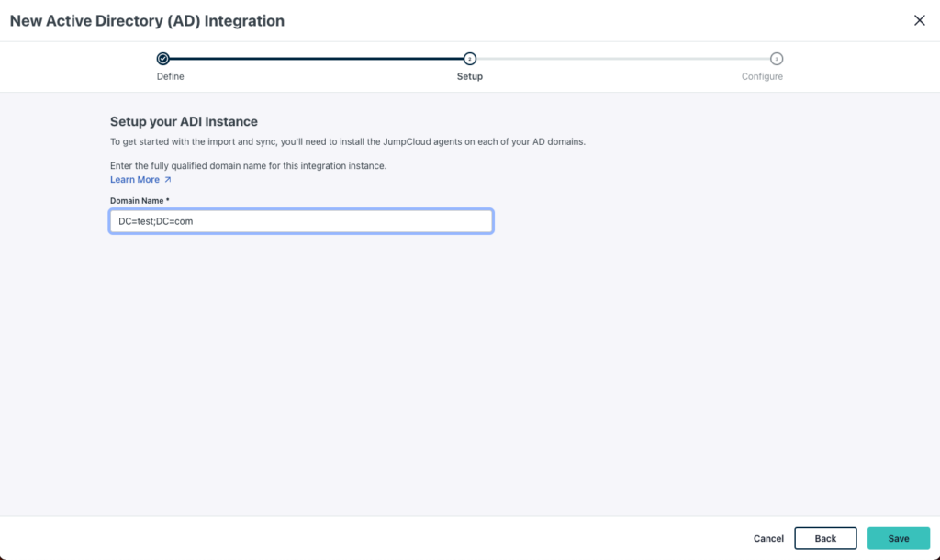This screenshot has width=940, height=560.
Task: Click the dialog title 'New Active Directory (AD) Integration'
Action: tap(147, 20)
